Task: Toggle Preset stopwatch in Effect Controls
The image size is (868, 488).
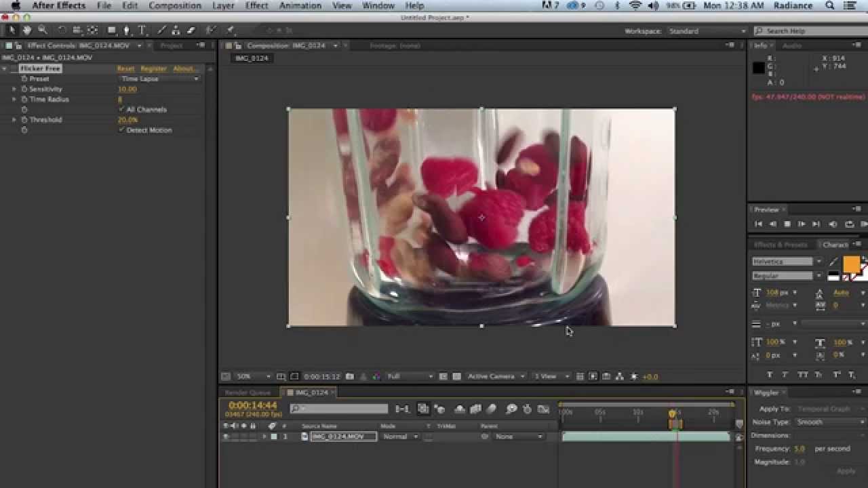Action: [x=24, y=79]
